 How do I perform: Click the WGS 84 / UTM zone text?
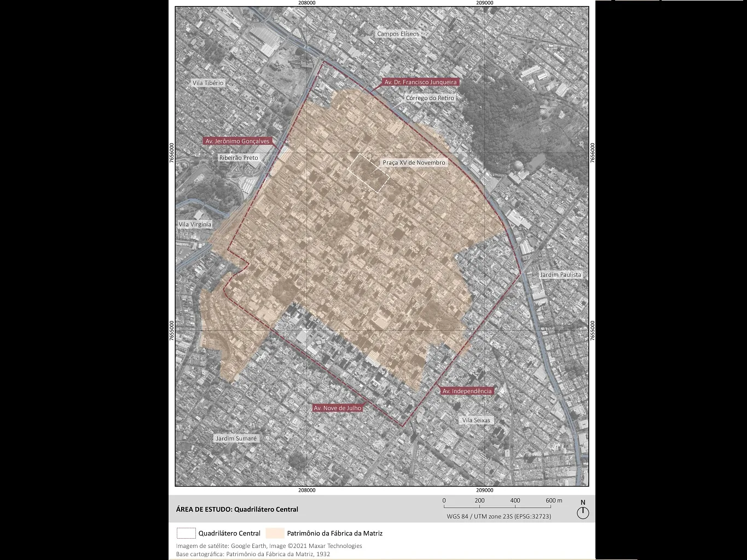point(499,516)
